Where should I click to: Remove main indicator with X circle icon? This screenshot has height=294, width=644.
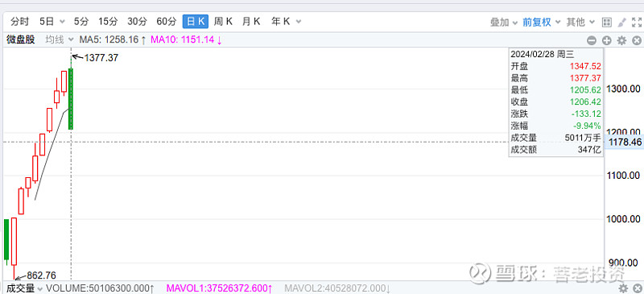[637, 40]
